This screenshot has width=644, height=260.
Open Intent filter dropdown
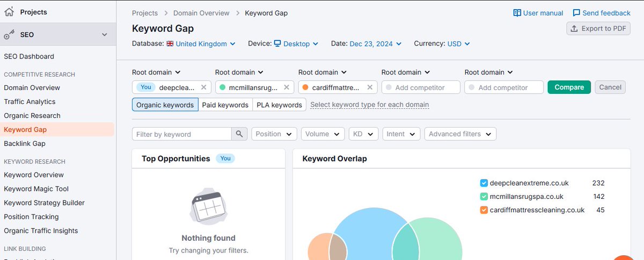tap(401, 134)
